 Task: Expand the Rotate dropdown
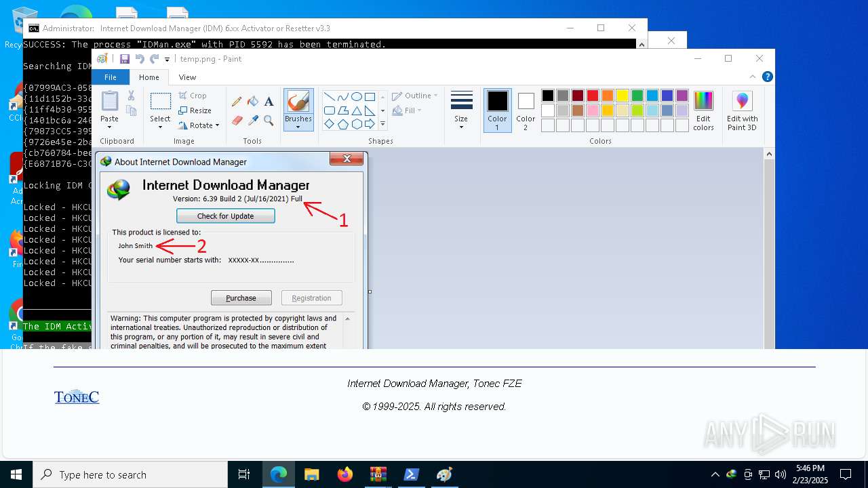217,125
